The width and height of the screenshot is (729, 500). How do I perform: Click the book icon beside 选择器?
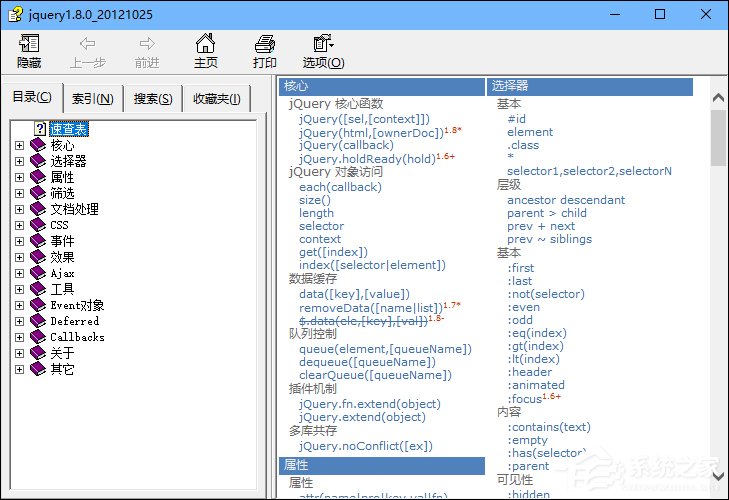pos(38,161)
